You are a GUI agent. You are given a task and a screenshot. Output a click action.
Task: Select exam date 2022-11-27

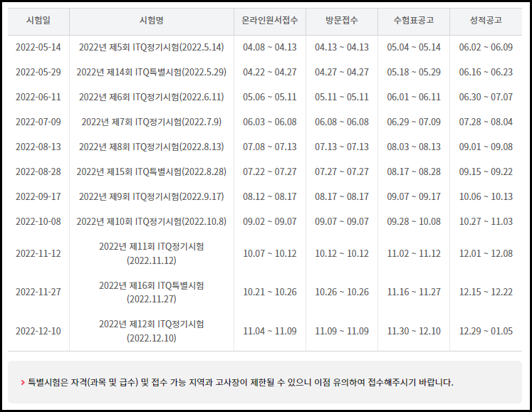38,292
